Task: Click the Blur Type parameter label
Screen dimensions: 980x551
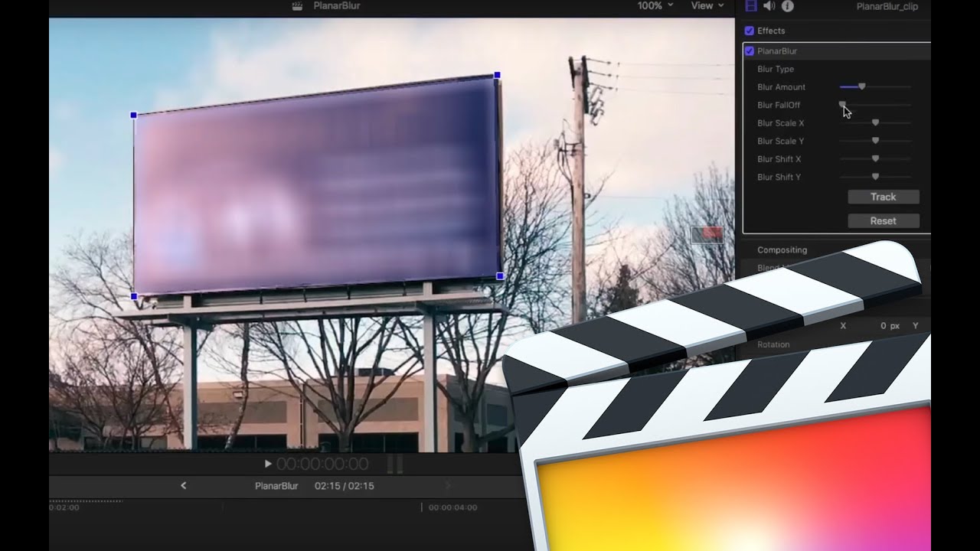Action: [776, 69]
